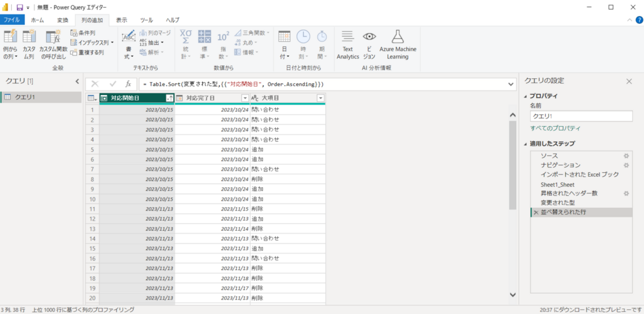Open the Text Analytics tool
Viewport: 644px width, 314px height.
(348, 45)
